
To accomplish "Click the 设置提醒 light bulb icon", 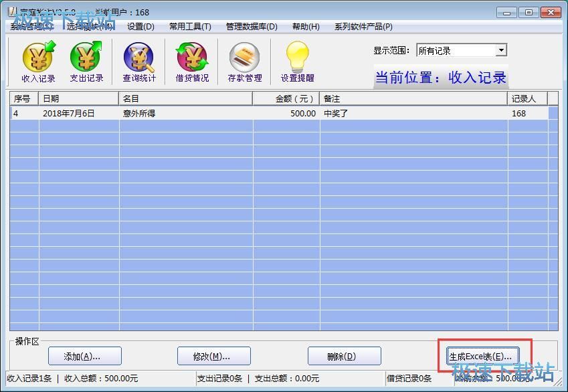I will (x=297, y=62).
